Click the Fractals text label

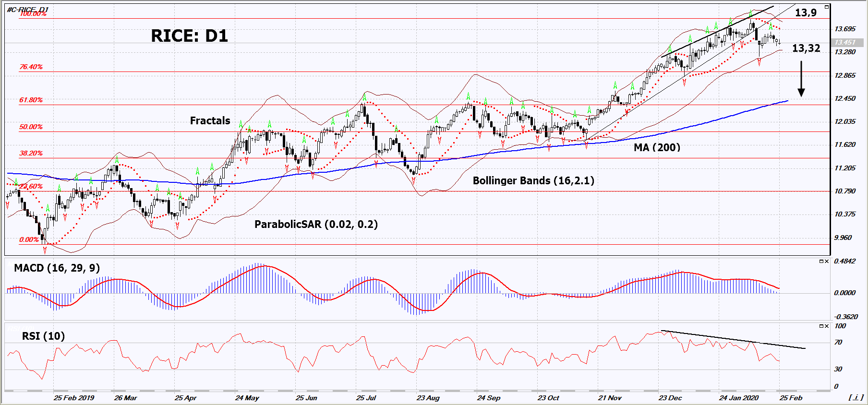point(210,121)
